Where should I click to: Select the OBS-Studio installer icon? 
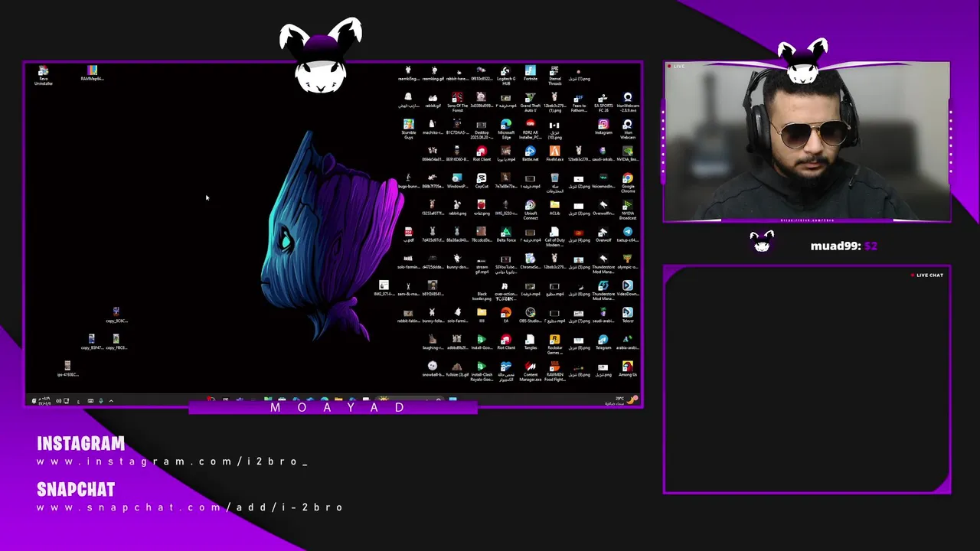(x=531, y=315)
